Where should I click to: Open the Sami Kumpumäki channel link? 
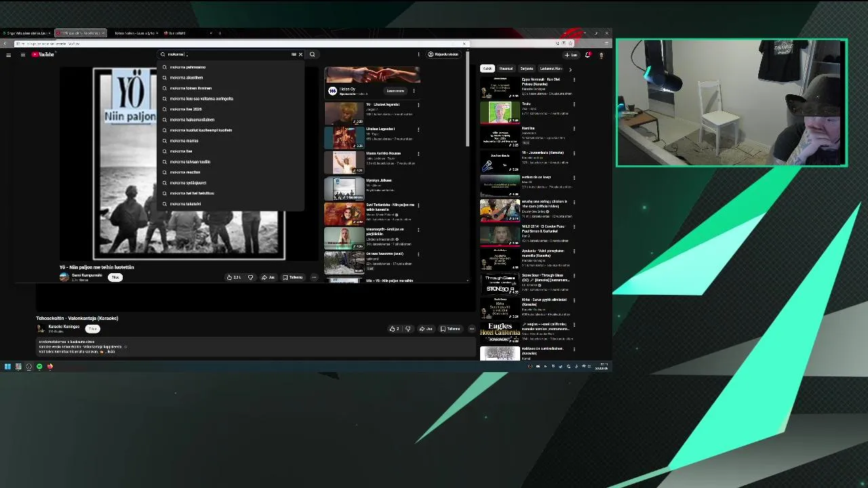[87, 275]
